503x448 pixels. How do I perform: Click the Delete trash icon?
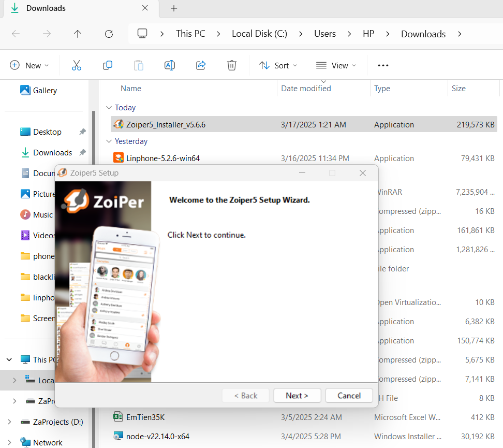coord(232,65)
